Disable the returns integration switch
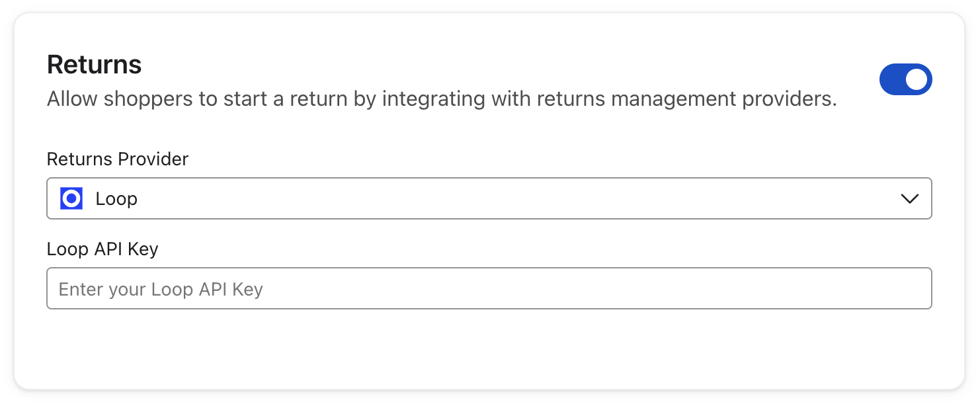980x402 pixels. 905,79
